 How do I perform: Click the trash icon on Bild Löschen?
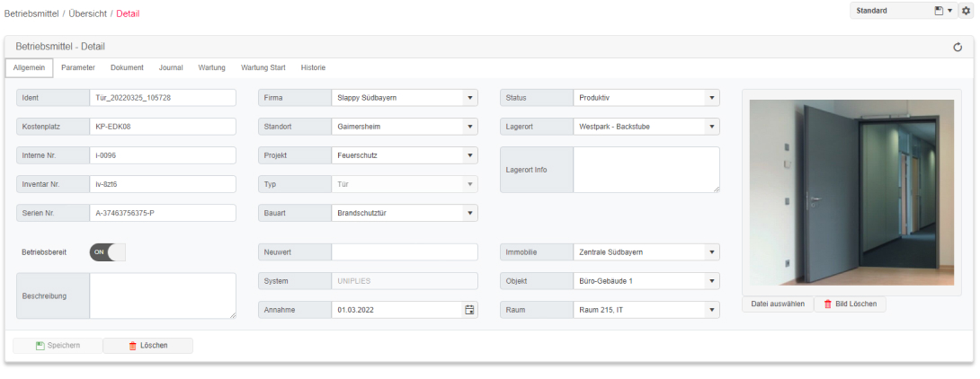tap(828, 304)
